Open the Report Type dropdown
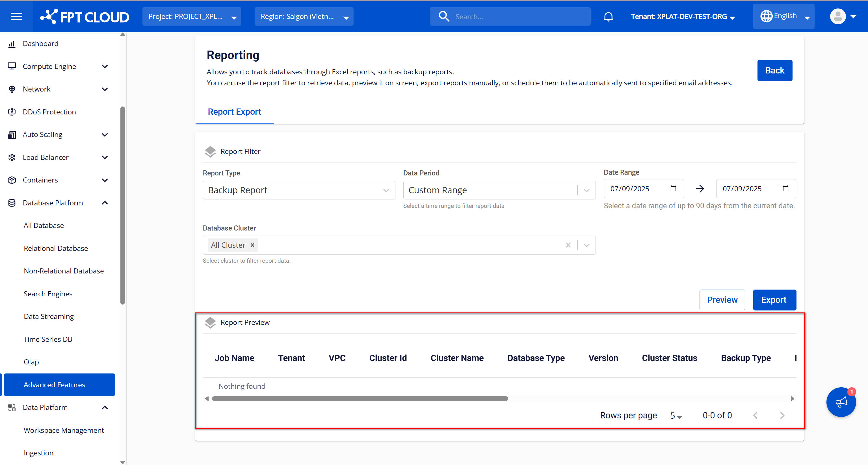 (x=299, y=190)
